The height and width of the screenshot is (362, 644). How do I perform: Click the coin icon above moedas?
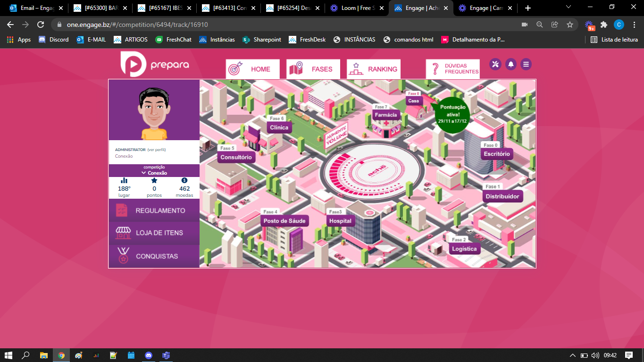(184, 180)
